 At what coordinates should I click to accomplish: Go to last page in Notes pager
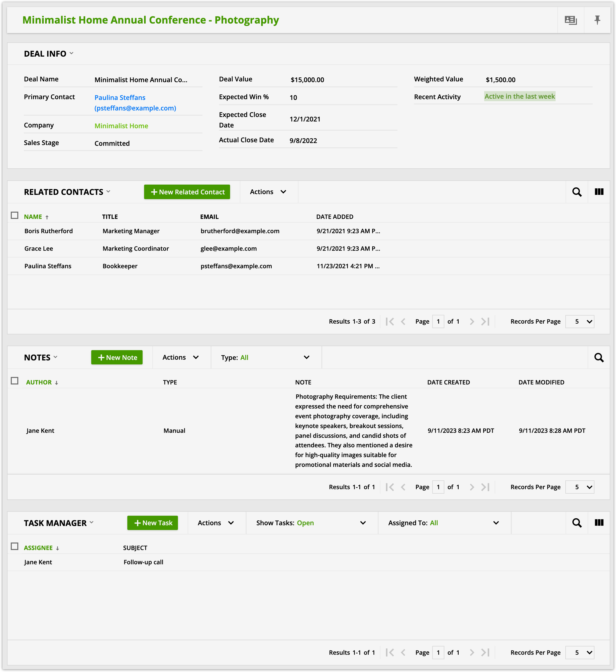485,487
